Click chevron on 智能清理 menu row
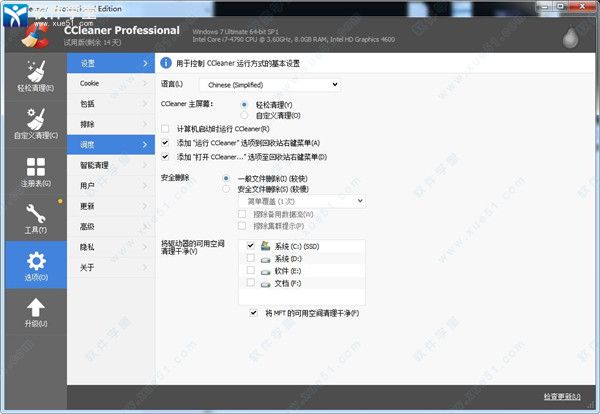This screenshot has height=414, width=600. tap(145, 165)
